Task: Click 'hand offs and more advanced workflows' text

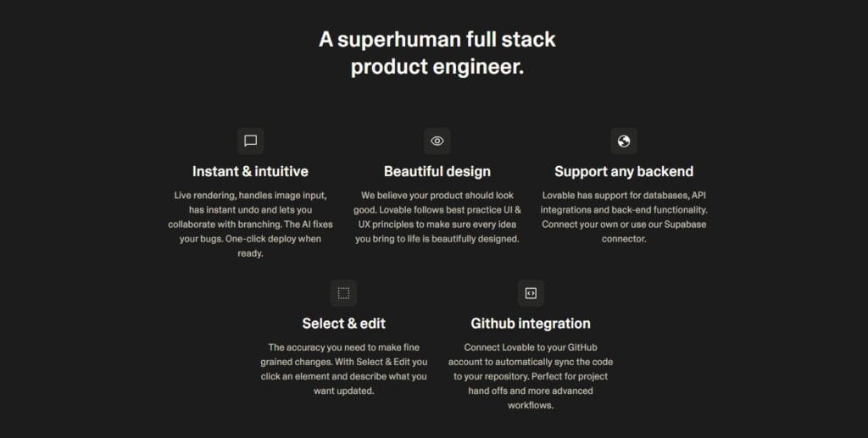Action: pyautogui.click(x=531, y=397)
